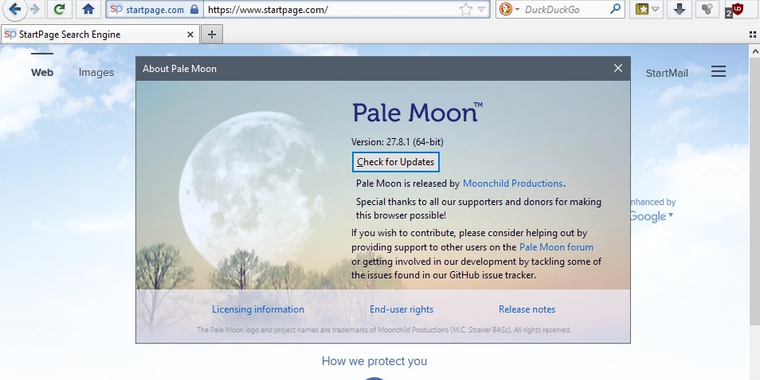The width and height of the screenshot is (760, 380).
Task: Open Licensing information link
Action: click(x=258, y=309)
